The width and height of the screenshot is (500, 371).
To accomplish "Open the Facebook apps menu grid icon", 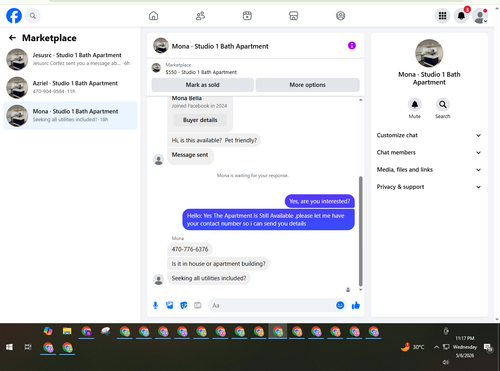I will (442, 16).
